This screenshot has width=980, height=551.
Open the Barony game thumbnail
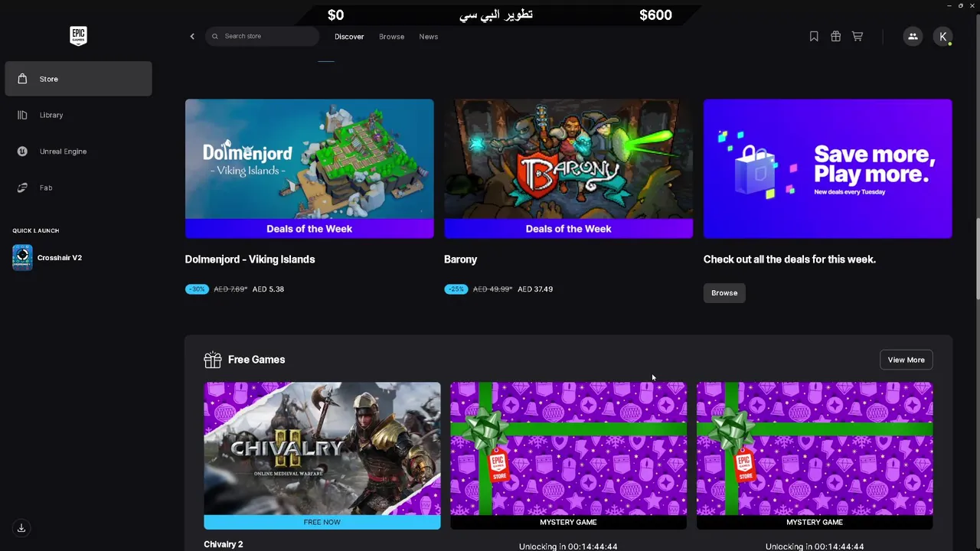pos(568,168)
